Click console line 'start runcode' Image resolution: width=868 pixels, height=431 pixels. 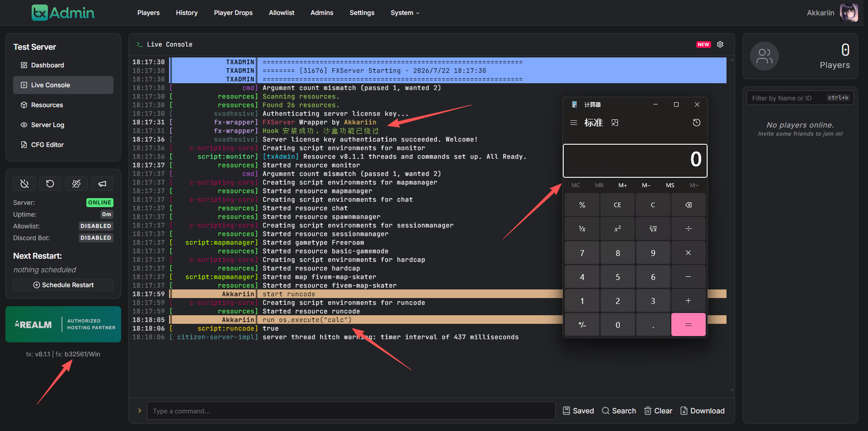(x=289, y=294)
